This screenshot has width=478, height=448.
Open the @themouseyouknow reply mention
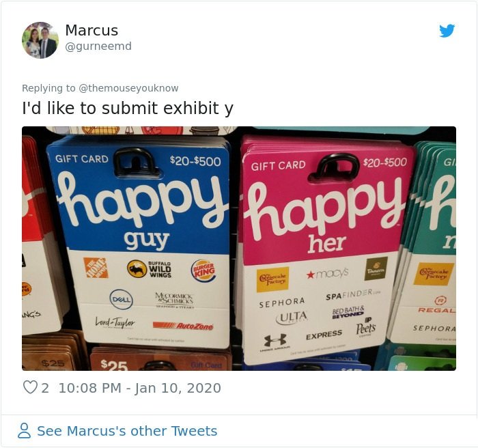[128, 88]
